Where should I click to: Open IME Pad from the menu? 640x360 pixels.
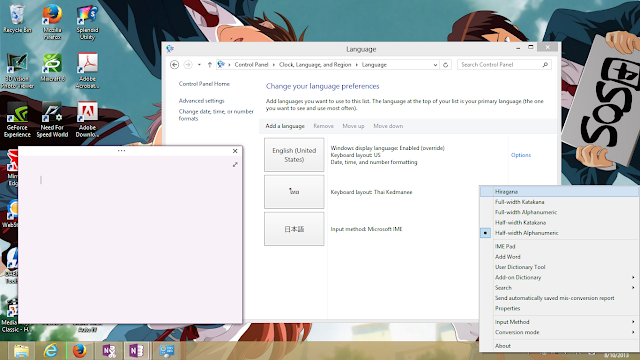[x=559, y=247]
